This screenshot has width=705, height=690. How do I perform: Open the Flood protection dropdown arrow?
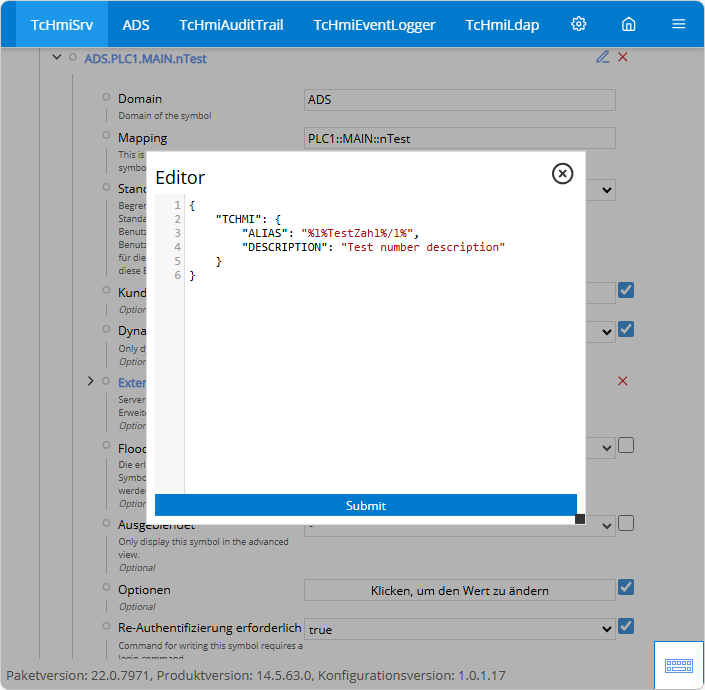[x=607, y=448]
